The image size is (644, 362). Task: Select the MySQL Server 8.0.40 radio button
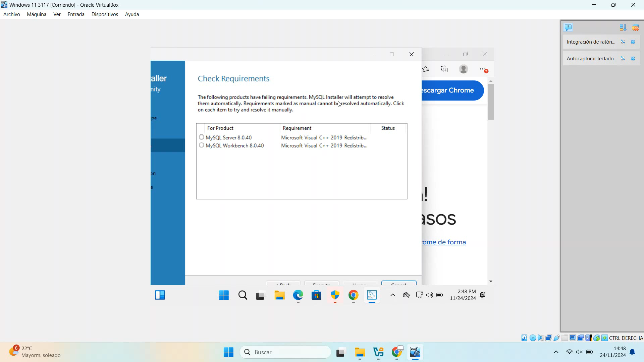[x=201, y=137]
